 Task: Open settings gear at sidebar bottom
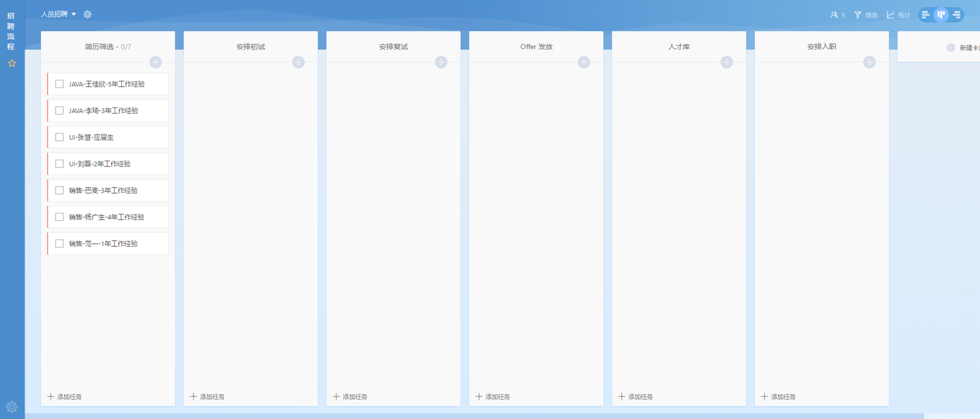click(x=12, y=407)
